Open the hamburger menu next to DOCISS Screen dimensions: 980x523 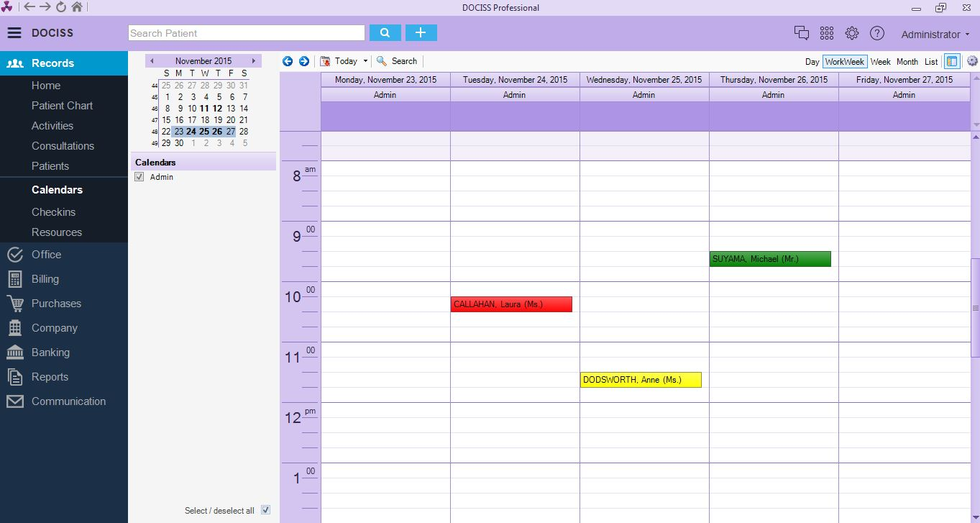(x=14, y=33)
